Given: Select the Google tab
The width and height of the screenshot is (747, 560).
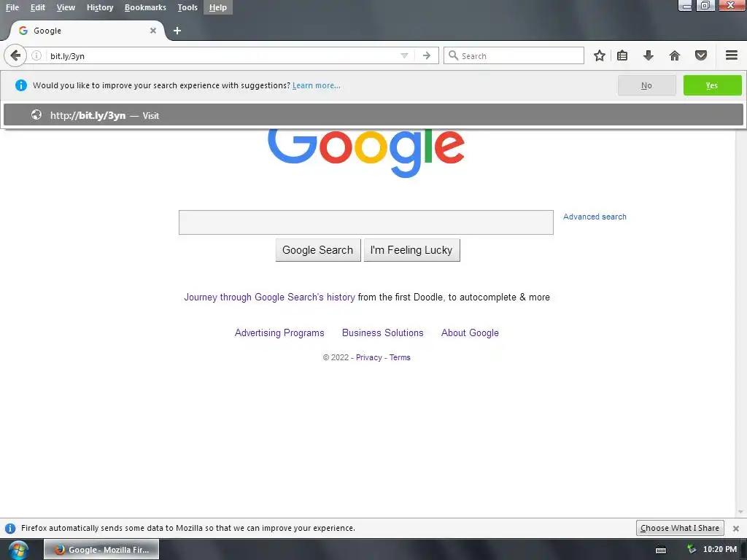Looking at the screenshot, I should pyautogui.click(x=87, y=31).
